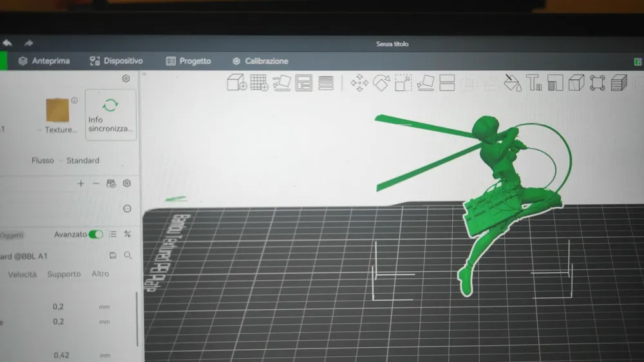Open the Velocità settings tab
This screenshot has width=644, height=362.
point(22,274)
